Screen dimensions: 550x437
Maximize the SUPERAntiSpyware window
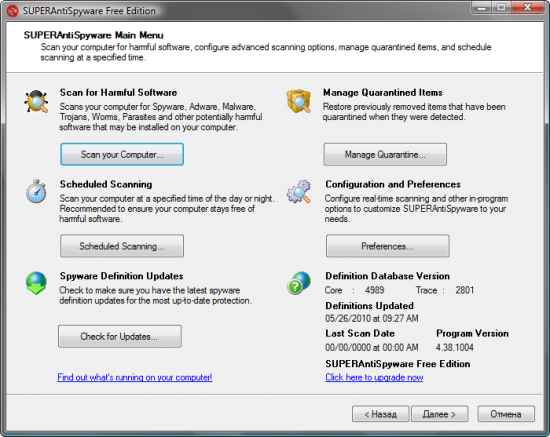pos(501,8)
